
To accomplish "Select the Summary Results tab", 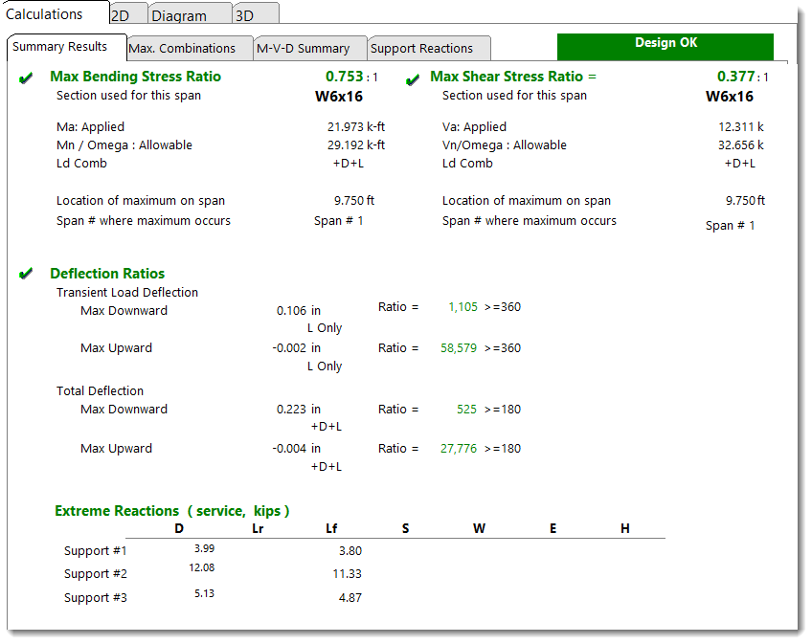I will 67,47.
